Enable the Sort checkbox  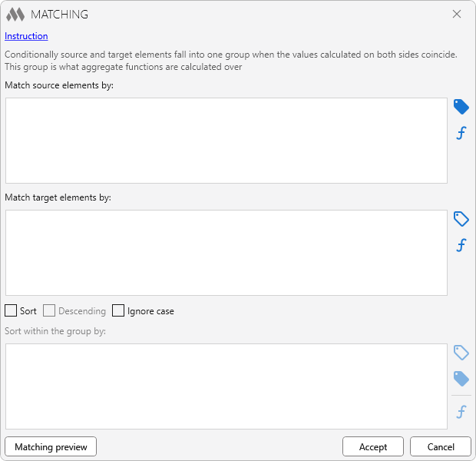click(11, 310)
